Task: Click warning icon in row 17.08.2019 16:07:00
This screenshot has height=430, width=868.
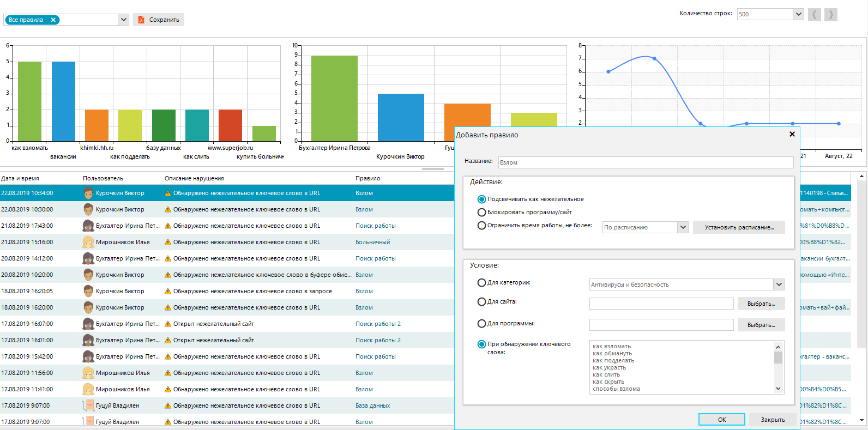Action: [x=168, y=324]
